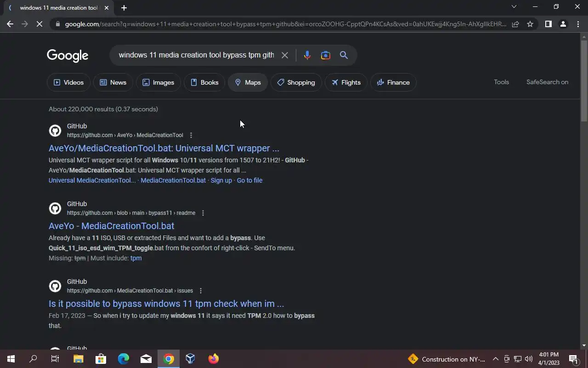The image size is (588, 368).
Task: Open taskbar search
Action: pyautogui.click(x=33, y=359)
